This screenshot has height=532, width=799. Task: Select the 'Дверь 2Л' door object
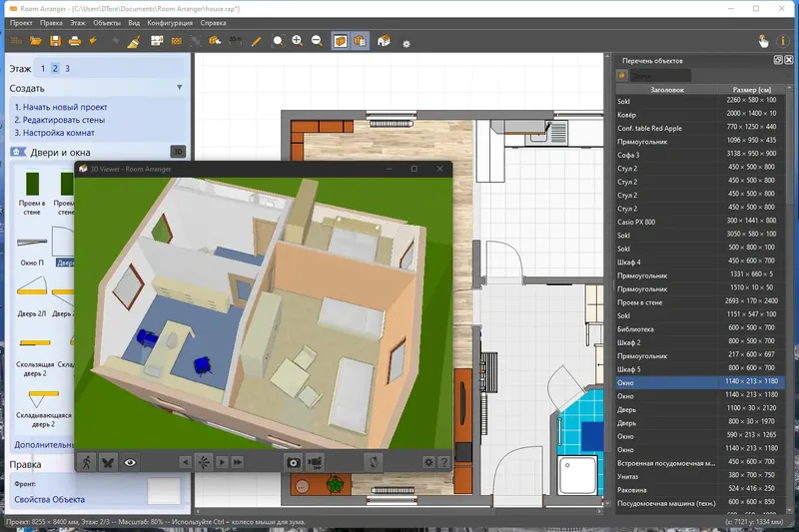coord(32,296)
